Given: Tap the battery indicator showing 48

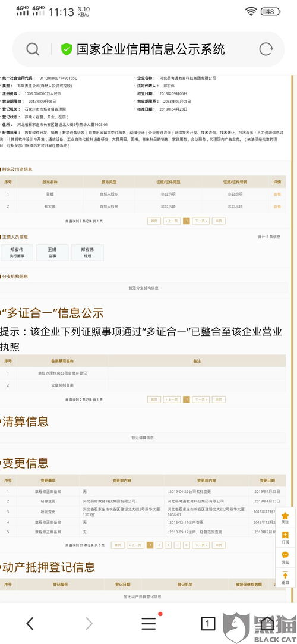Looking at the screenshot, I should 270,11.
